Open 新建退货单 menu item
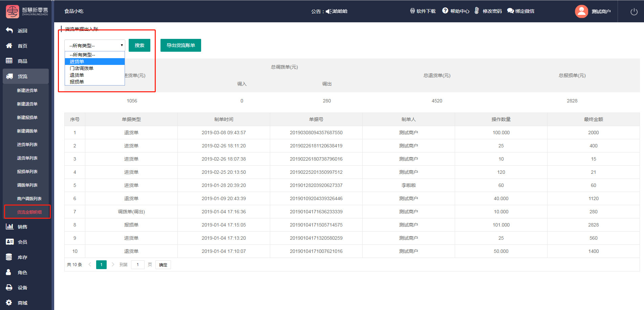The height and width of the screenshot is (310, 644). 27,104
